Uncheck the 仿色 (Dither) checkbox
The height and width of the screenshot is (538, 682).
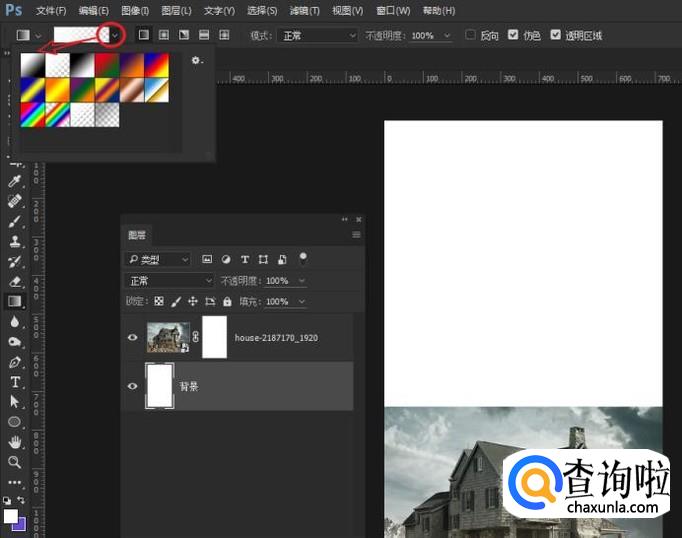click(513, 35)
